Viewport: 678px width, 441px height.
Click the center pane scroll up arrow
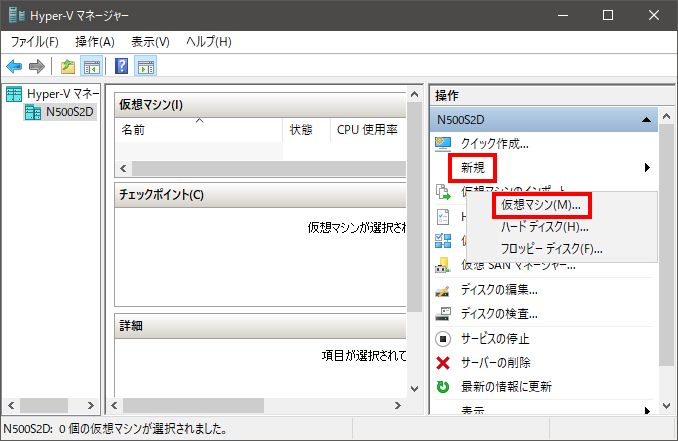(414, 94)
